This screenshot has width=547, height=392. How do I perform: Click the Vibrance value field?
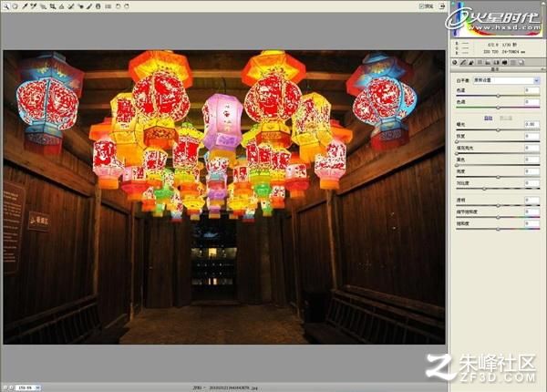coord(532,211)
